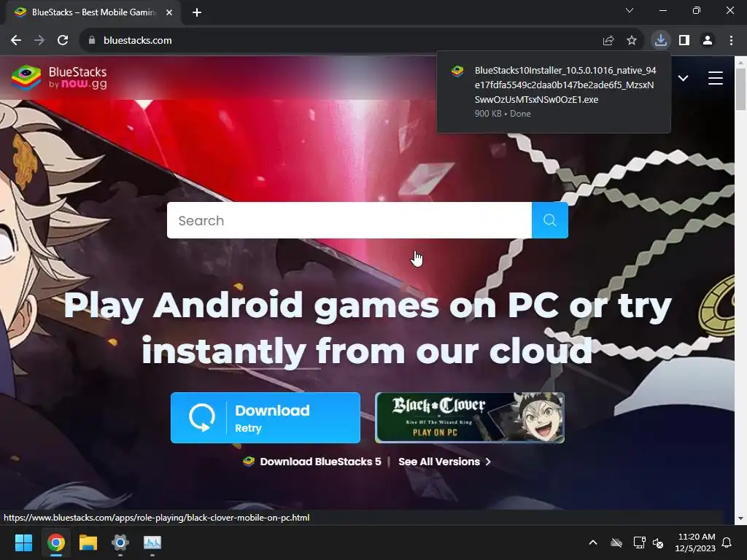Click the page vertical scrollbar thumb
Viewport: 747px width, 560px height.
[741, 89]
